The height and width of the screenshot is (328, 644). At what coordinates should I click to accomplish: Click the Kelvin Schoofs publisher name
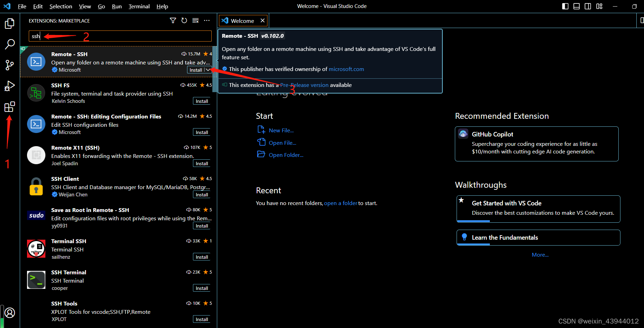click(x=68, y=101)
